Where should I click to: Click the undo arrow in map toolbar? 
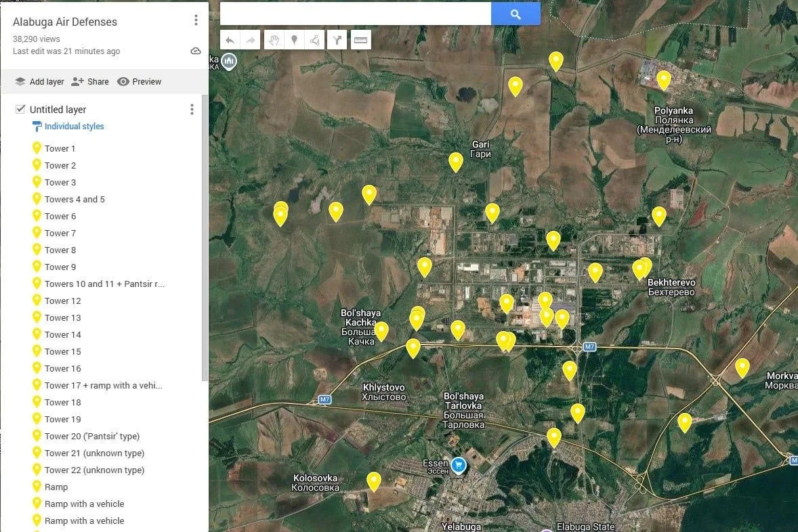[230, 40]
